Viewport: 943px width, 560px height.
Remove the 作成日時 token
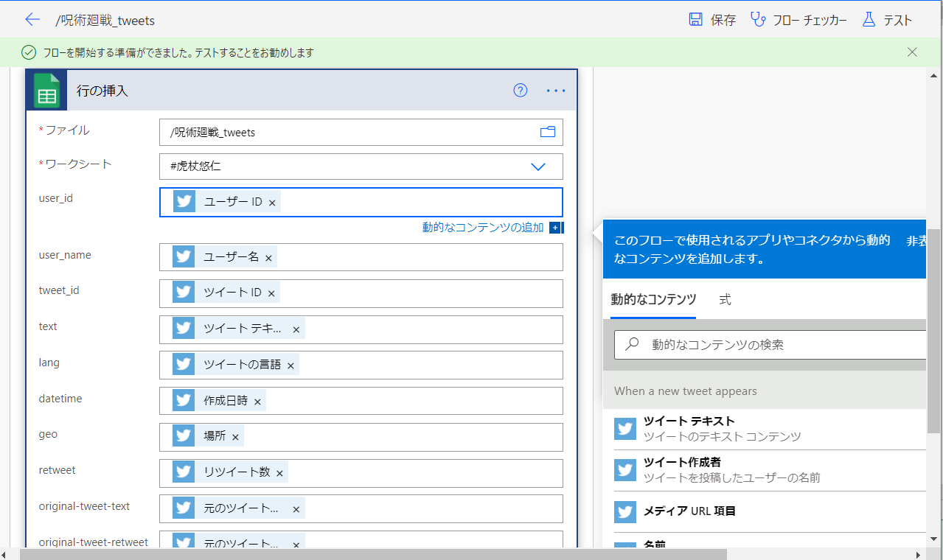257,402
